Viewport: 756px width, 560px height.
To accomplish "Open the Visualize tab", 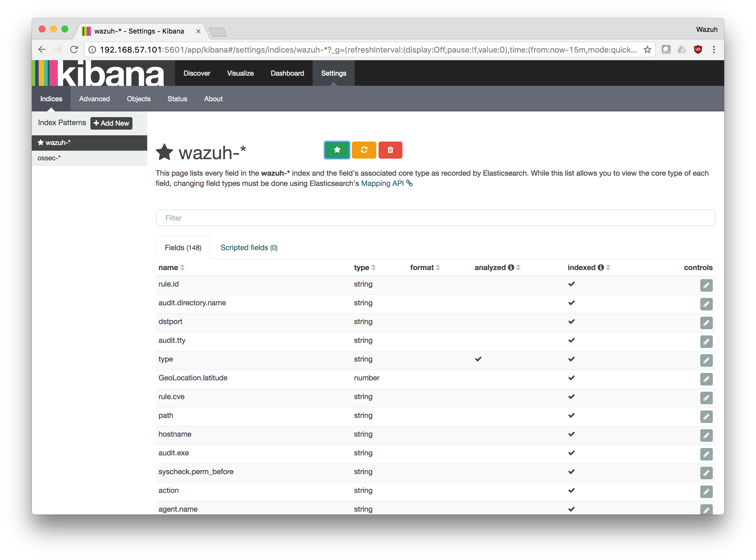I will [240, 73].
